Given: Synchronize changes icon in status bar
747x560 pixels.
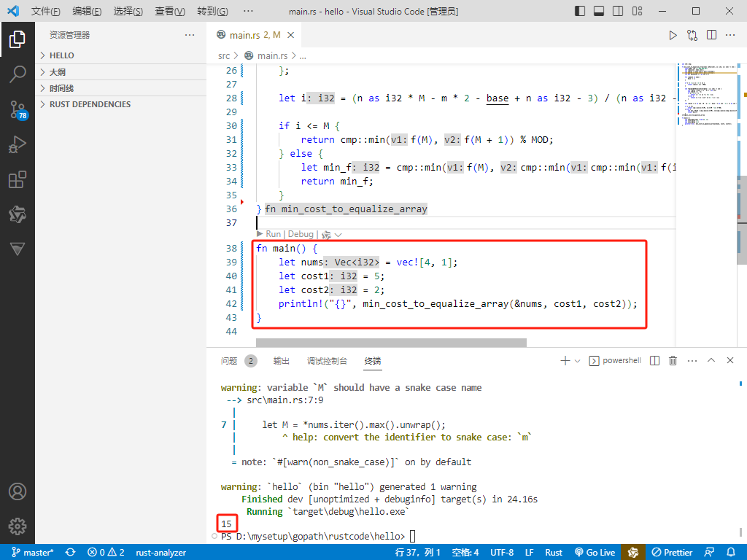Looking at the screenshot, I should (x=71, y=553).
